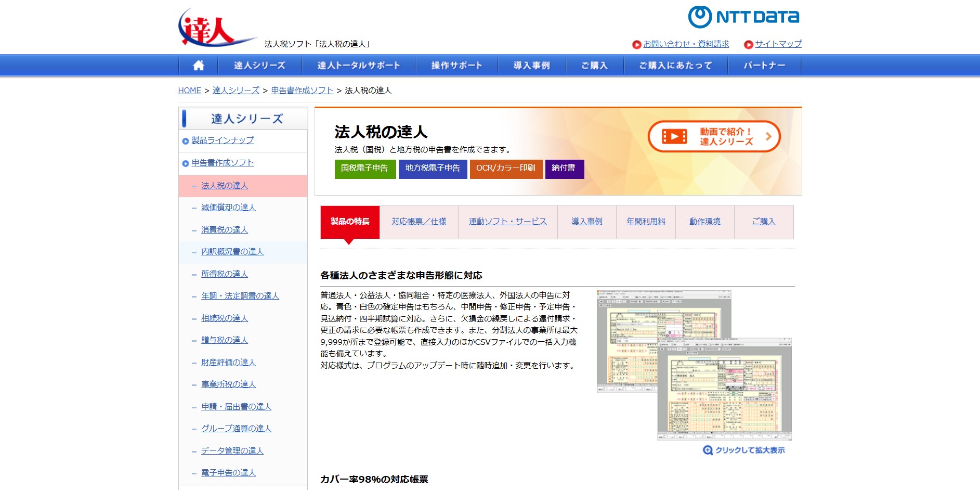Click the blue circle icon beside 製品ラインナップ
The height and width of the screenshot is (490, 980).
186,140
